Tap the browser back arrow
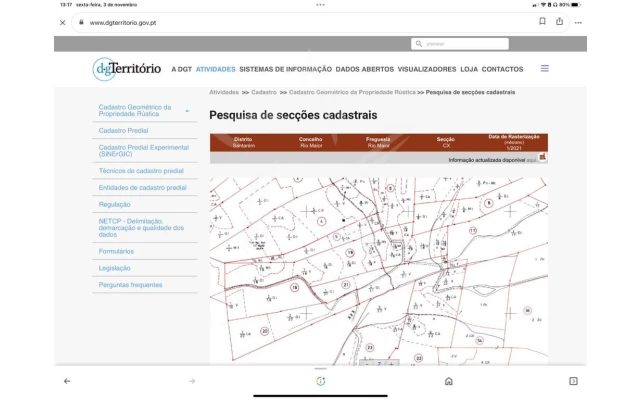640x400 pixels. coord(67,381)
